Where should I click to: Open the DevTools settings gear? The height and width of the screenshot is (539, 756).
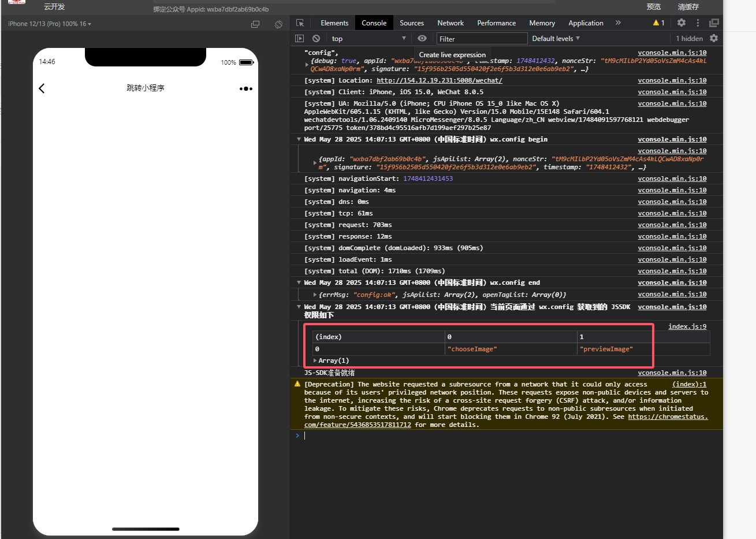681,23
